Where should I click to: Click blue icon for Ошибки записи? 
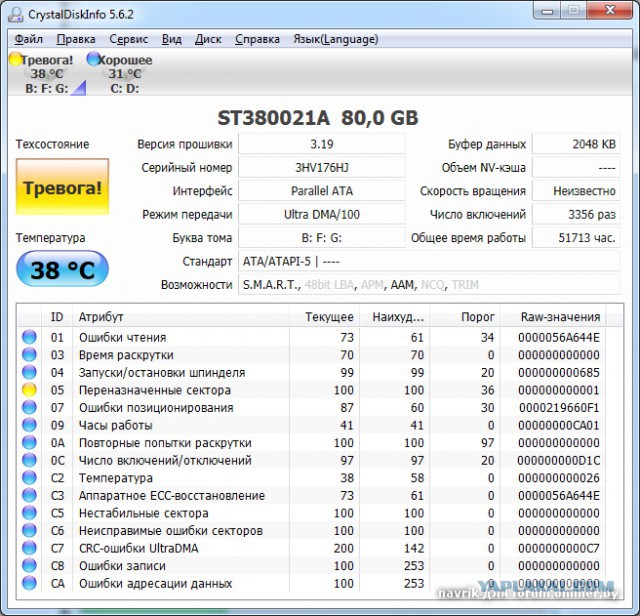click(x=29, y=565)
